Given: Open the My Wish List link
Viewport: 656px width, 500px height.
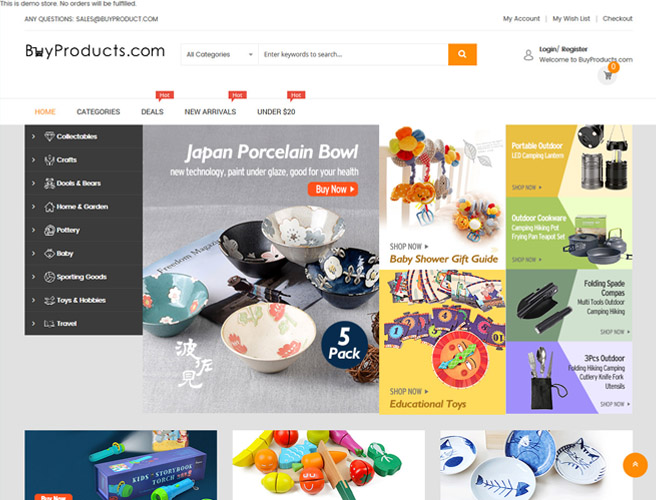Looking at the screenshot, I should point(571,18).
